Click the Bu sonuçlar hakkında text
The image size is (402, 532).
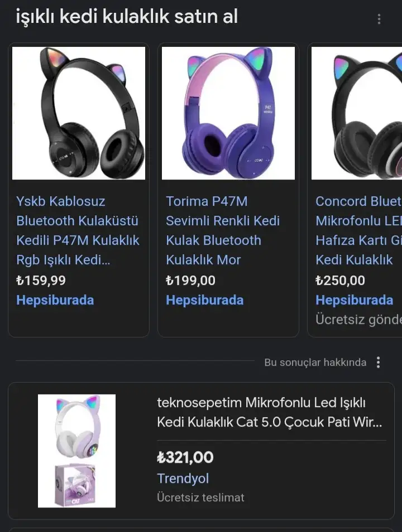(x=315, y=362)
